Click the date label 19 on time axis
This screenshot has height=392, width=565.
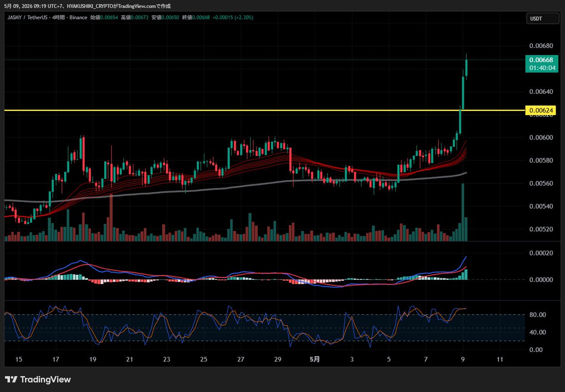pos(93,359)
